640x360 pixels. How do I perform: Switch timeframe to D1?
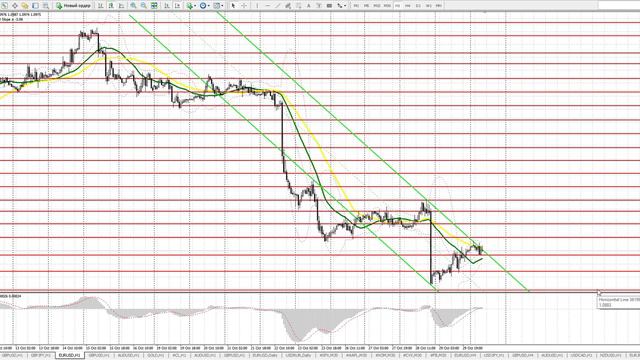pos(418,6)
